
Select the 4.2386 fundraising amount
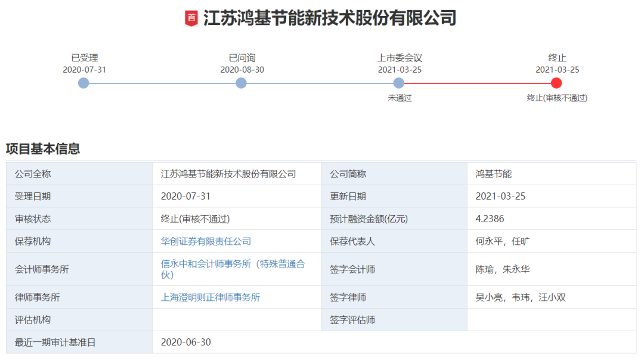click(x=490, y=219)
